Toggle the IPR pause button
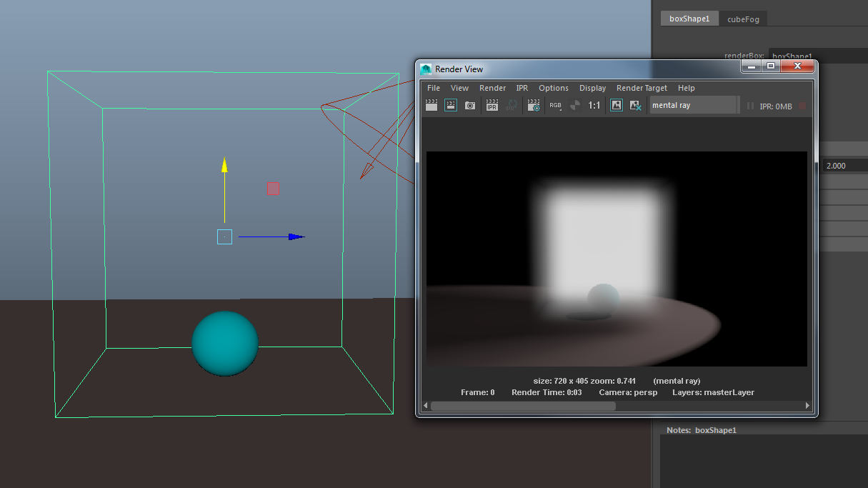The image size is (868, 488). coord(750,106)
